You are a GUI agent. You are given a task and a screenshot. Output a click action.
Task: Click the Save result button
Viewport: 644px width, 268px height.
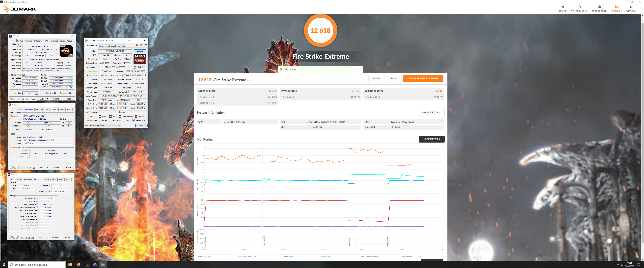click(393, 78)
